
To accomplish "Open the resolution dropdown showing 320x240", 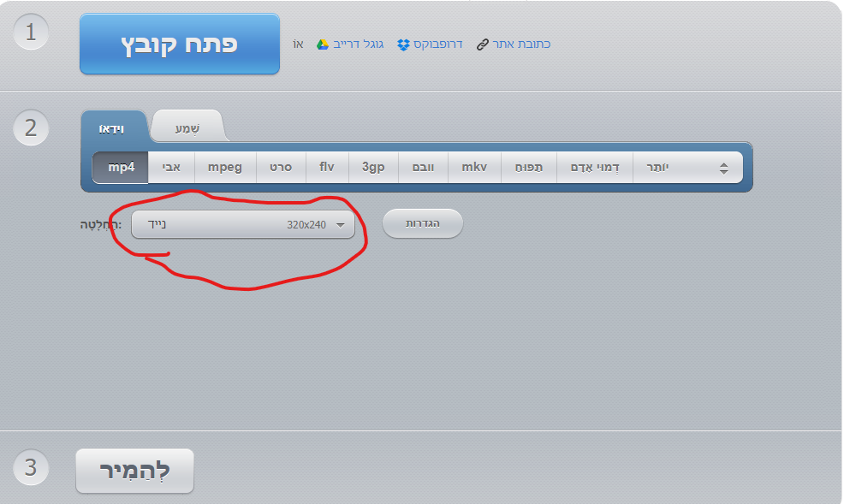I will coord(243,224).
